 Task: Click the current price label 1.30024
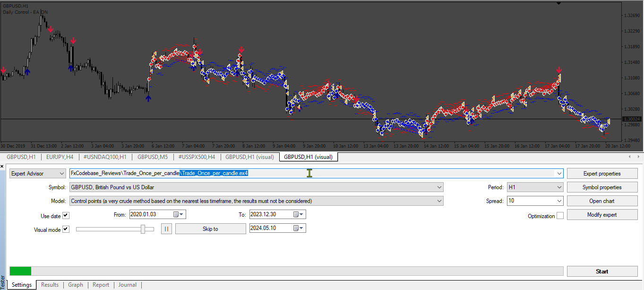pyautogui.click(x=632, y=119)
